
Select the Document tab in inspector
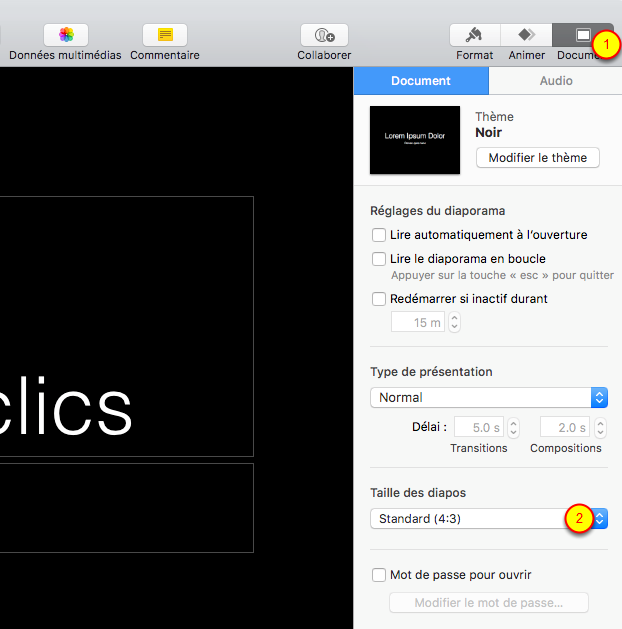pos(421,81)
